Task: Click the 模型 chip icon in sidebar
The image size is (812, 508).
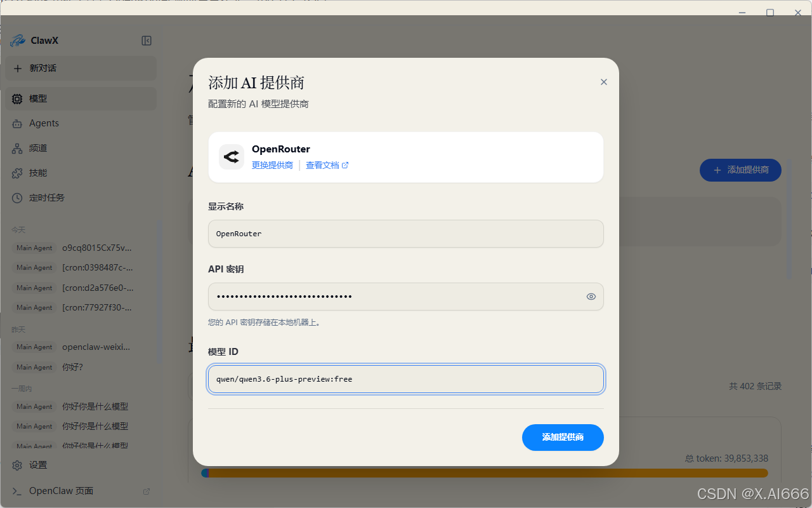Action: tap(17, 98)
